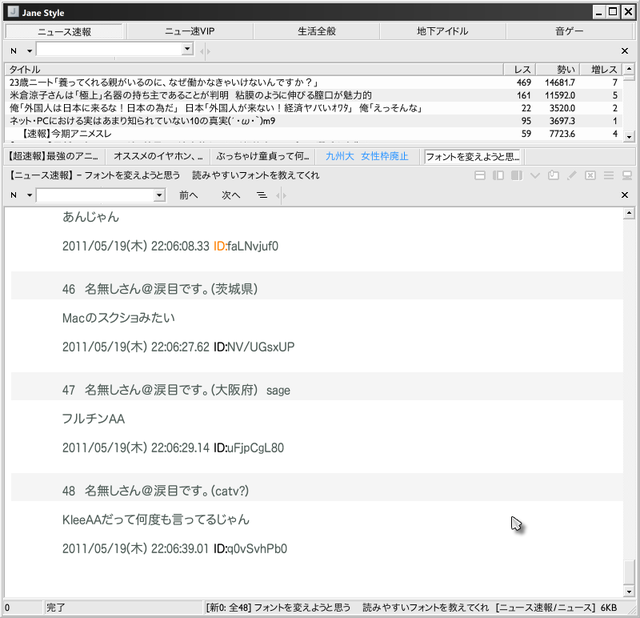The image size is (640, 618).
Task: Click the 次へ button
Action: click(x=231, y=195)
